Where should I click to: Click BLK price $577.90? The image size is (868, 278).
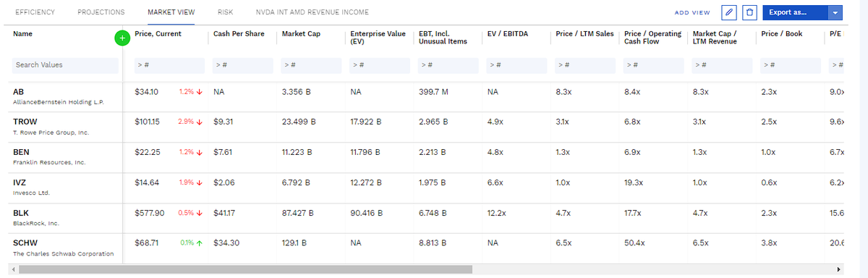coord(149,214)
